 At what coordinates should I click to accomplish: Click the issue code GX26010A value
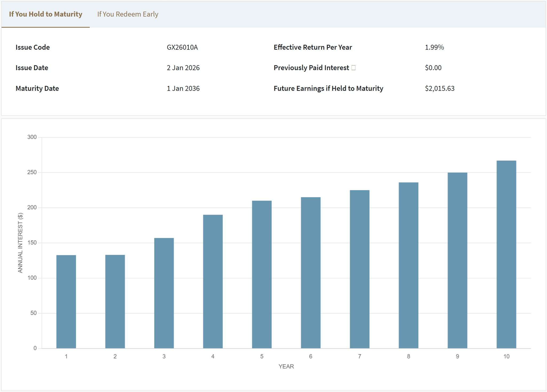(182, 47)
